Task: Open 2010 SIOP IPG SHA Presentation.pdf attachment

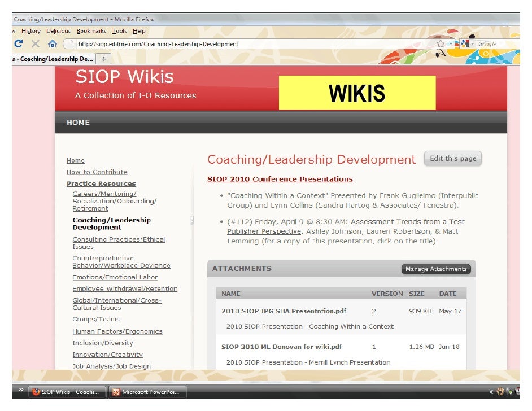Action: point(284,311)
